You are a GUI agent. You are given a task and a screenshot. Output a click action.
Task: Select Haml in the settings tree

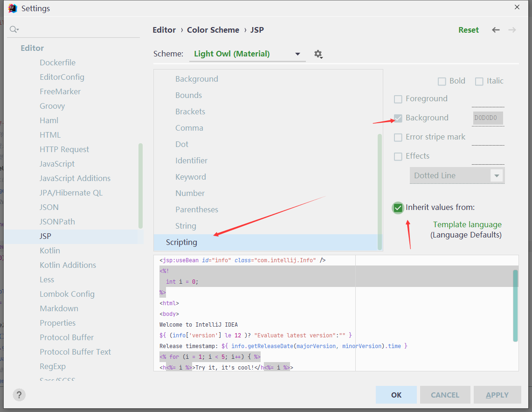click(49, 120)
